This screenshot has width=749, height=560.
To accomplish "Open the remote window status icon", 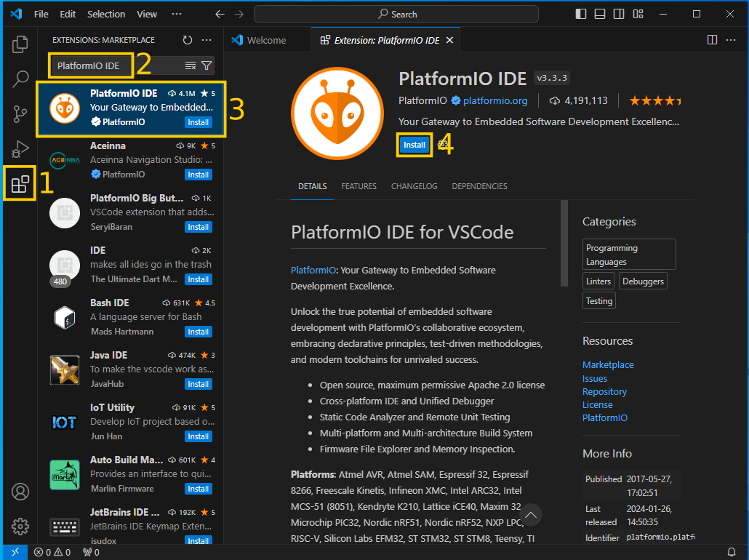I will point(15,552).
